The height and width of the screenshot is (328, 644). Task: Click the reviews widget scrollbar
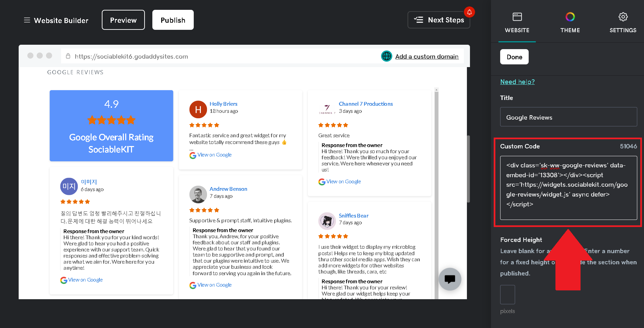coord(437,195)
